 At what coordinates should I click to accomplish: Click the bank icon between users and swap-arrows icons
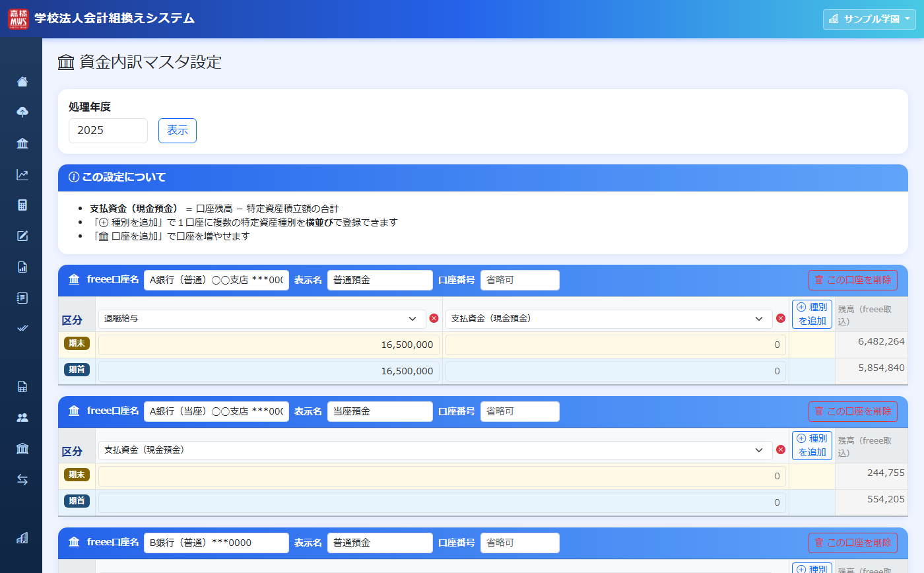22,449
